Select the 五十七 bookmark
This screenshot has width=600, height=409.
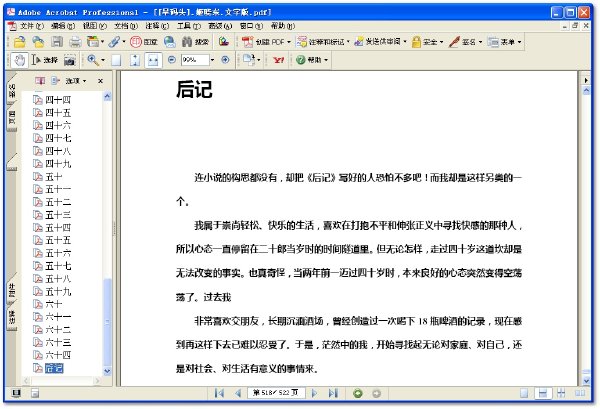point(58,266)
